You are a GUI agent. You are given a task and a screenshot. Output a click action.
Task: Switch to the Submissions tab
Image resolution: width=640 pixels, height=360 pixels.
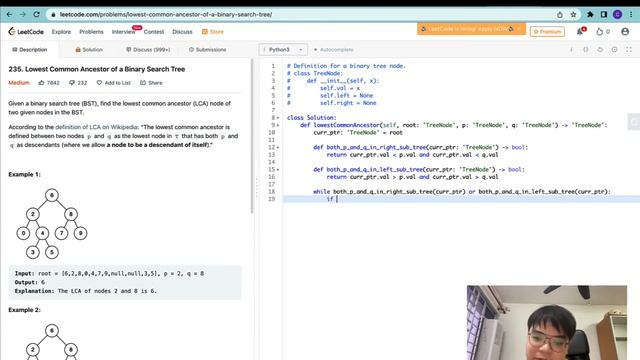207,49
